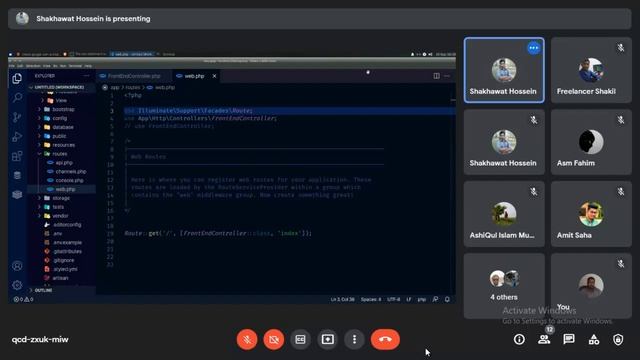Image resolution: width=640 pixels, height=360 pixels.
Task: Open the in-call chat panel
Action: click(569, 339)
